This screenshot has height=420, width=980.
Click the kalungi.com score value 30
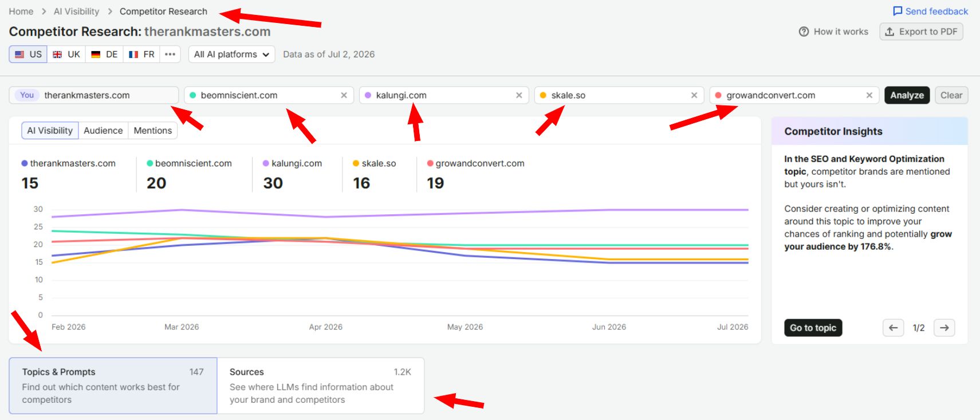point(273,183)
